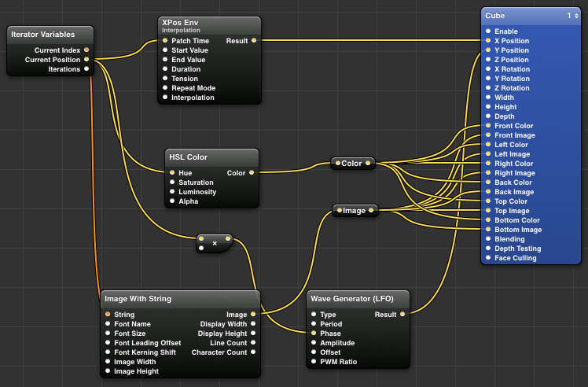Click the Wave Generator Result output port
This screenshot has width=588, height=387.
(x=402, y=315)
